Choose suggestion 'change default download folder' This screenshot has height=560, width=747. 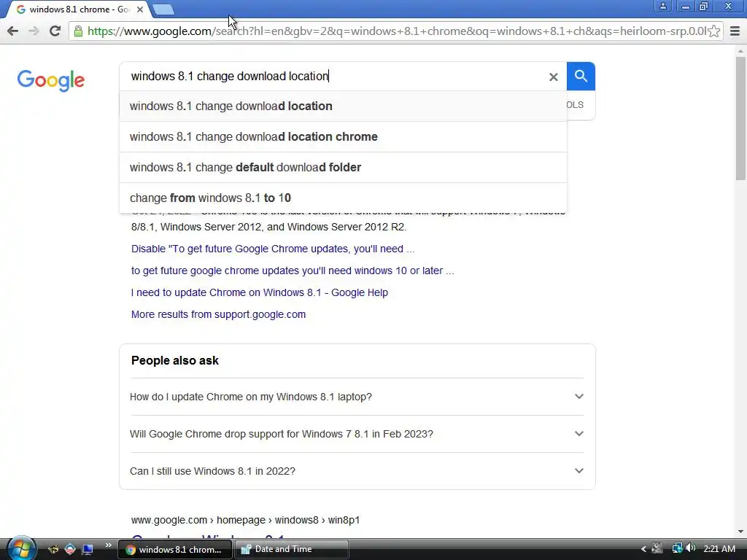point(343,167)
